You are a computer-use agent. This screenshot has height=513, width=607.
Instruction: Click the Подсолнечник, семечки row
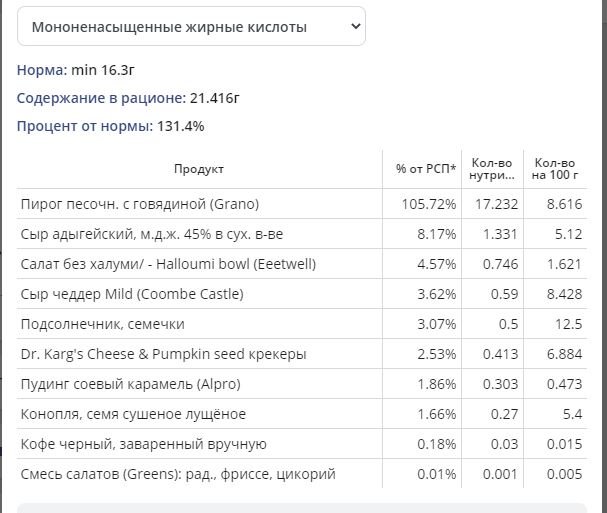pyautogui.click(x=302, y=324)
